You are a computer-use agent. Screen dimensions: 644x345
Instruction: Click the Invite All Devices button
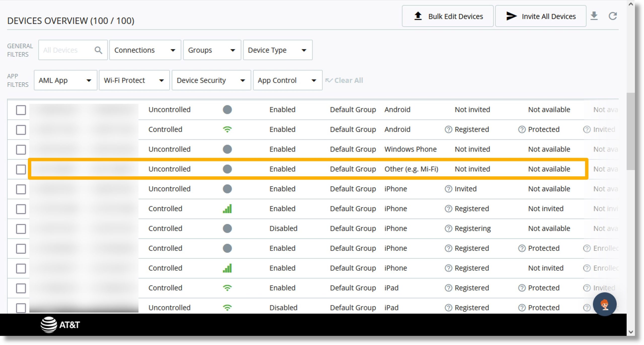(x=541, y=16)
